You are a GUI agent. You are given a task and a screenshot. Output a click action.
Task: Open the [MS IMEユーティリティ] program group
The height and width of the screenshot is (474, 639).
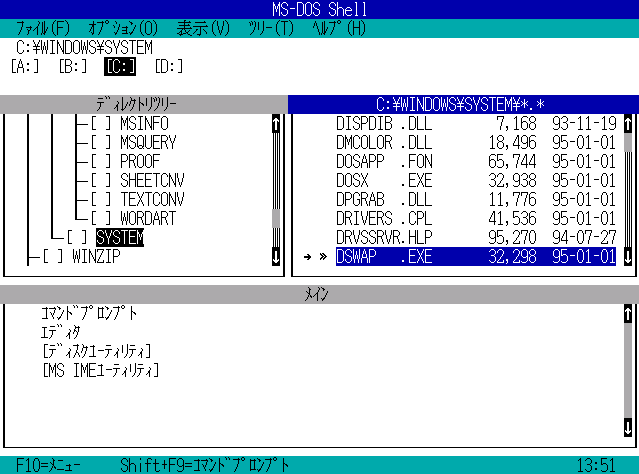[x=101, y=370]
